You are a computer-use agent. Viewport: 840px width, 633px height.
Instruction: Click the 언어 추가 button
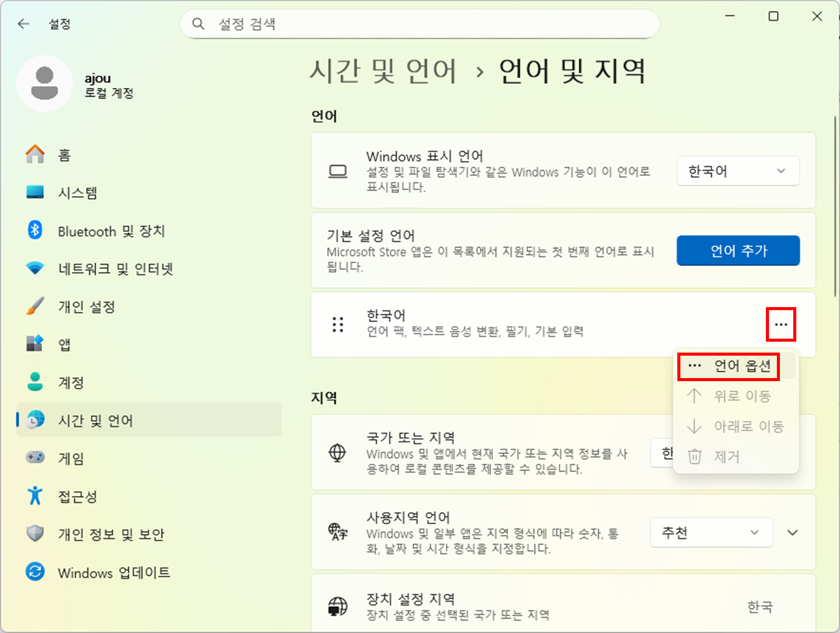click(738, 251)
